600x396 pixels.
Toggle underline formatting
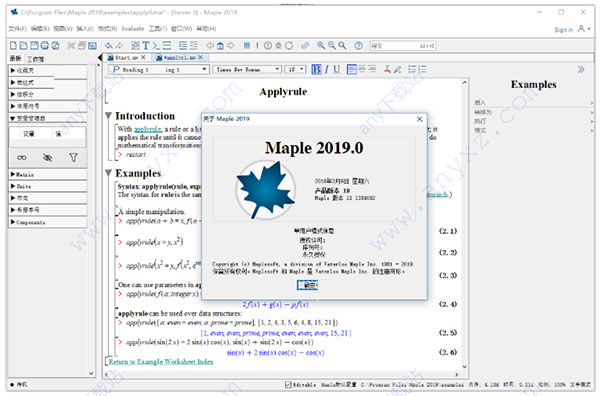(x=337, y=69)
